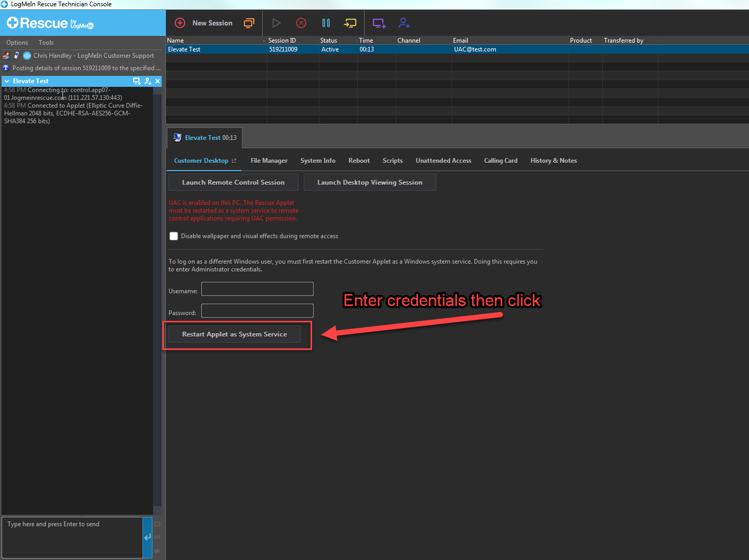Click the mobile phone icon beside Chris Handley
Image resolution: width=749 pixels, height=560 pixels.
click(16, 55)
